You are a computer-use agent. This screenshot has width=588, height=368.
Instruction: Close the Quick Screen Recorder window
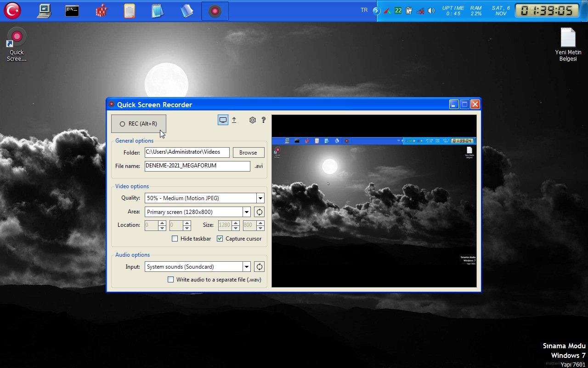pyautogui.click(x=475, y=104)
